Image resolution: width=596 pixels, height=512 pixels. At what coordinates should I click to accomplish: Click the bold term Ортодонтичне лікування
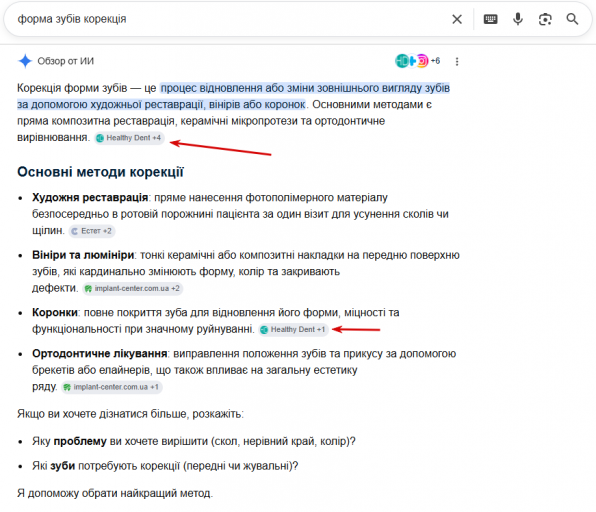click(x=100, y=354)
